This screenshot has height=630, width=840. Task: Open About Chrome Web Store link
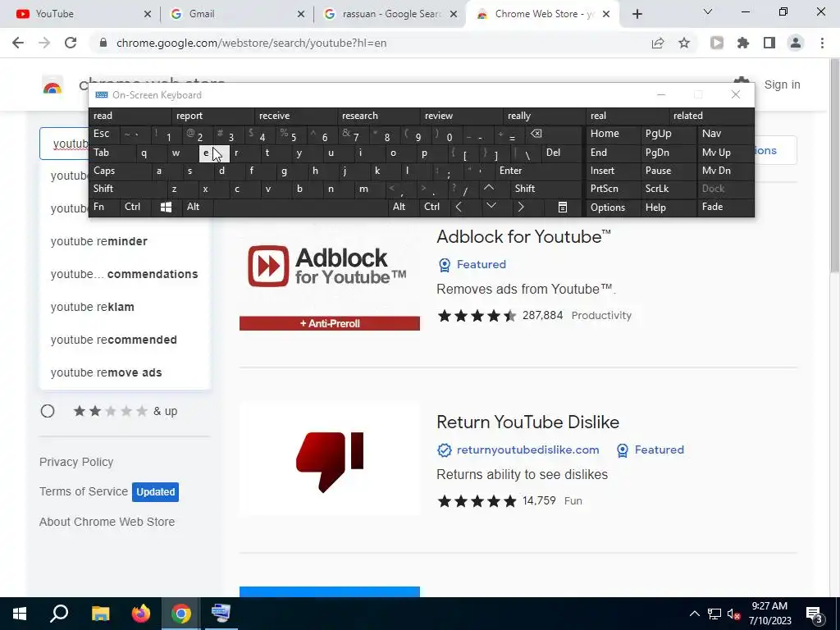point(107,522)
